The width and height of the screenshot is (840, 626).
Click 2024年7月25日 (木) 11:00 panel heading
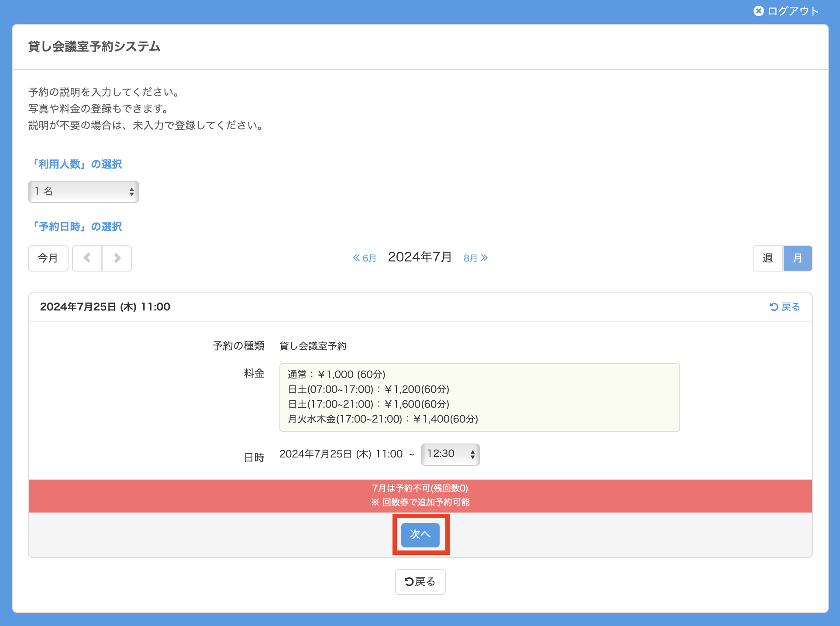(x=105, y=307)
